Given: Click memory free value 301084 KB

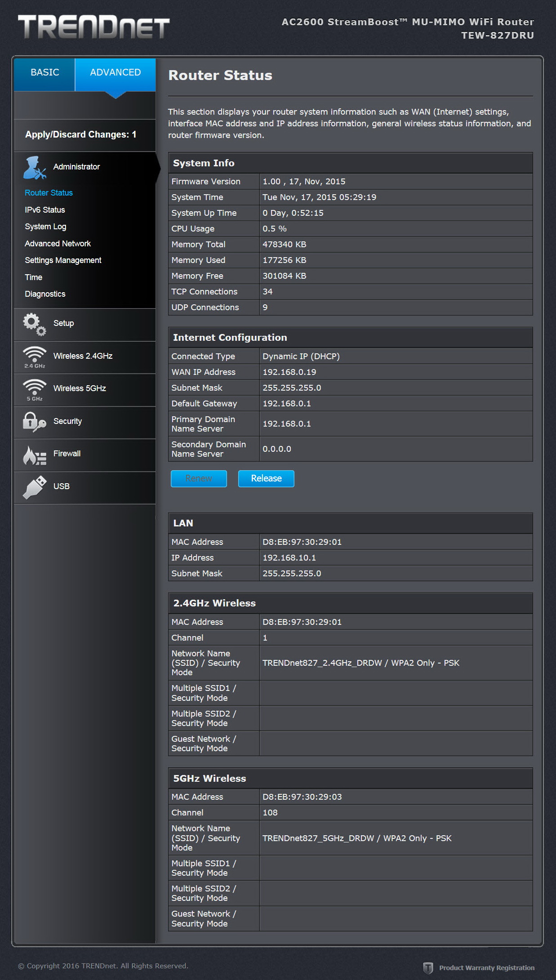Looking at the screenshot, I should tap(285, 276).
